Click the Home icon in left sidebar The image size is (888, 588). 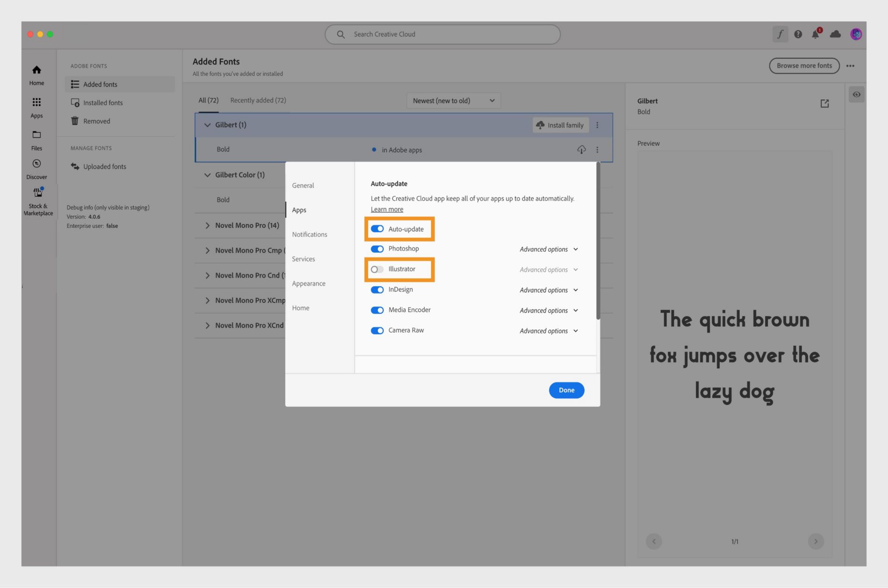point(36,69)
